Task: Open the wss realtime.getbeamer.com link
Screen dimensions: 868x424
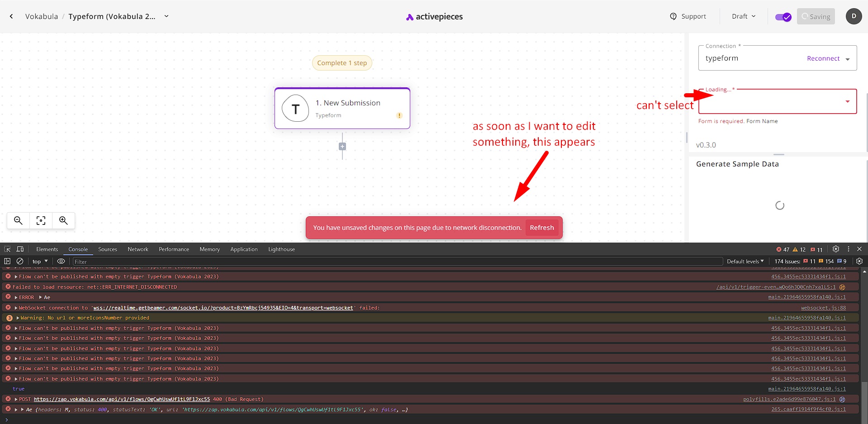Action: 223,308
